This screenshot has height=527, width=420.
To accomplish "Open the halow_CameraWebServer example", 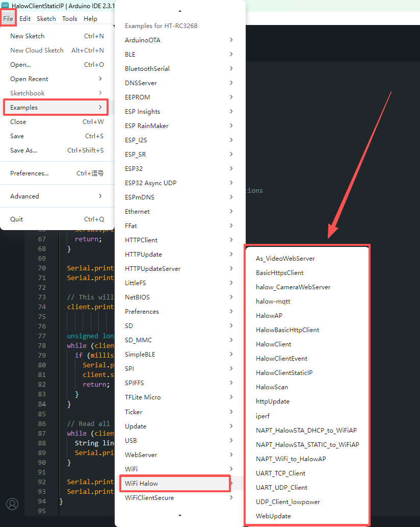I will pos(307,287).
